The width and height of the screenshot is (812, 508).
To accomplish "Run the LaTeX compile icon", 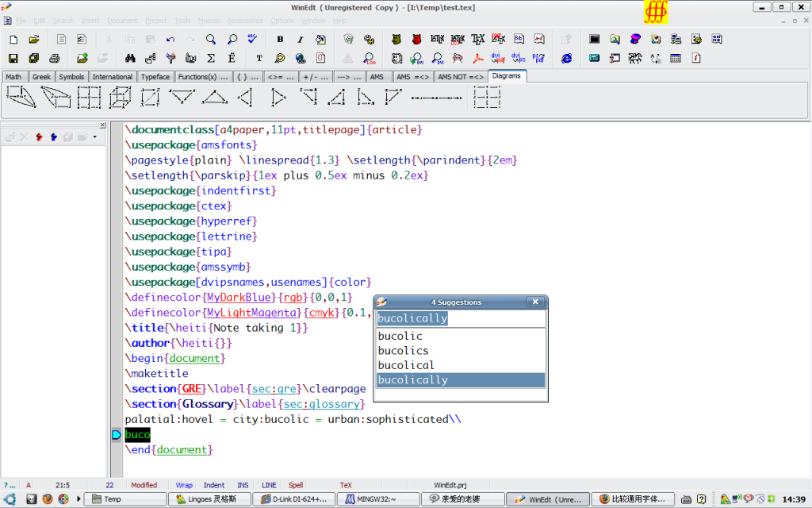I will tap(437, 39).
